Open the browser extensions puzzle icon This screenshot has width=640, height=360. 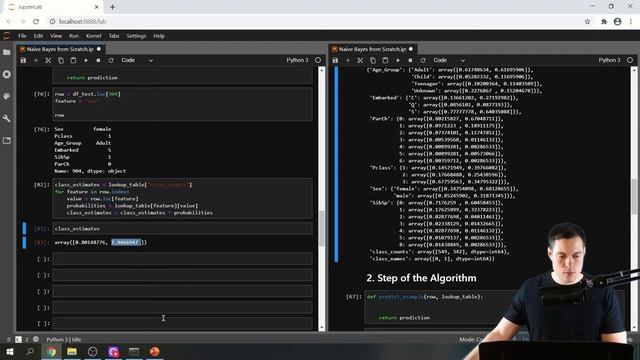(x=604, y=22)
